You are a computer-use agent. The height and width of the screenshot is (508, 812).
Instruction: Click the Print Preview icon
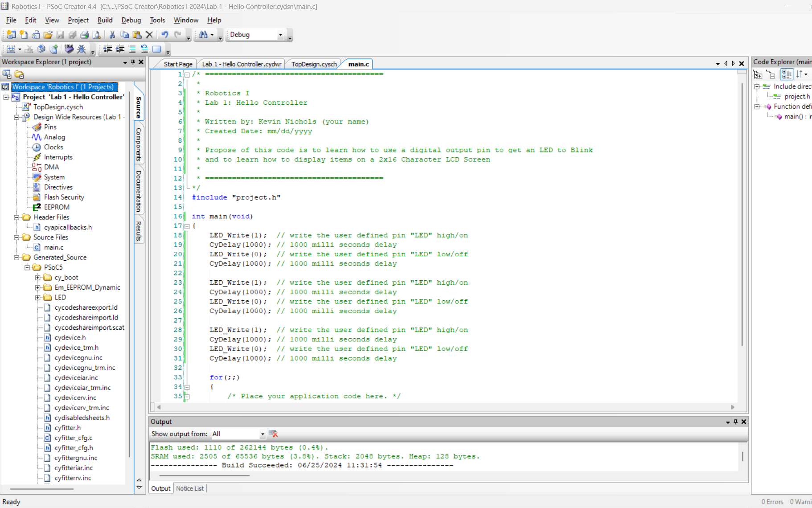(x=96, y=35)
